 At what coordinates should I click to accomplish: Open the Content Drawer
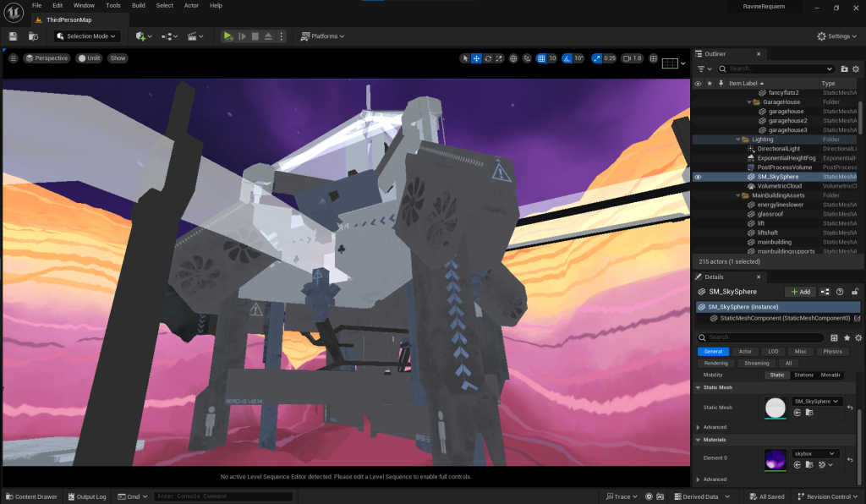31,497
